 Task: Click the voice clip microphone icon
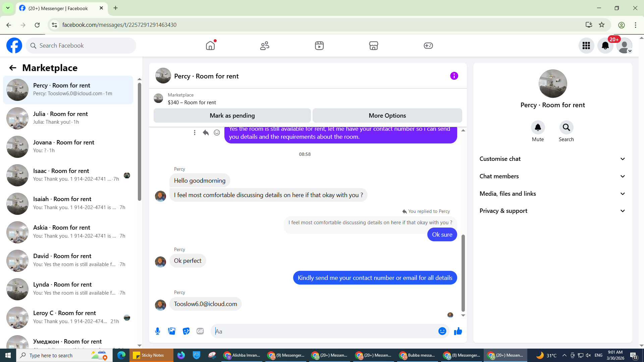point(158,331)
